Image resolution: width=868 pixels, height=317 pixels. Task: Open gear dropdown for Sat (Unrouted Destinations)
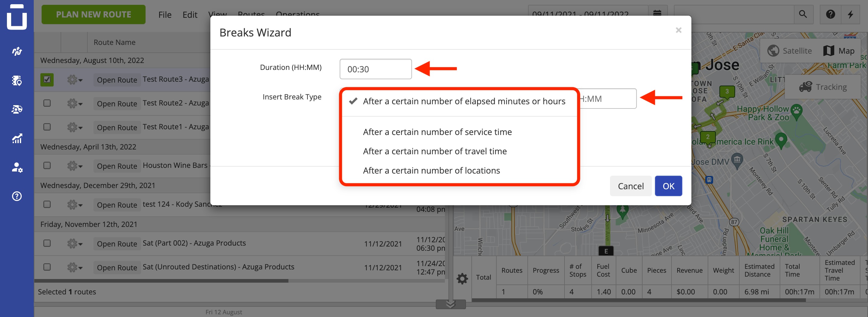pyautogui.click(x=74, y=268)
